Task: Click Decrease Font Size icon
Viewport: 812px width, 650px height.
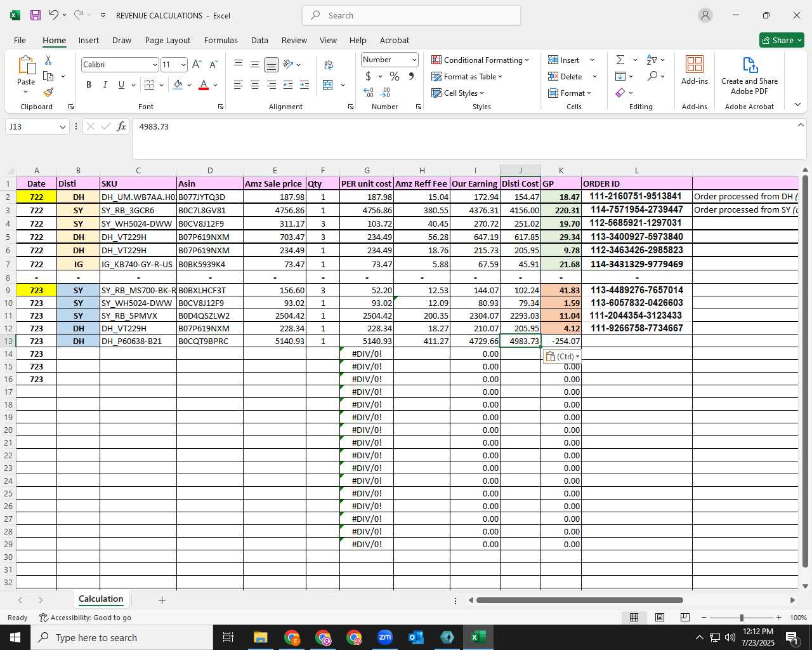Action: tap(213, 64)
